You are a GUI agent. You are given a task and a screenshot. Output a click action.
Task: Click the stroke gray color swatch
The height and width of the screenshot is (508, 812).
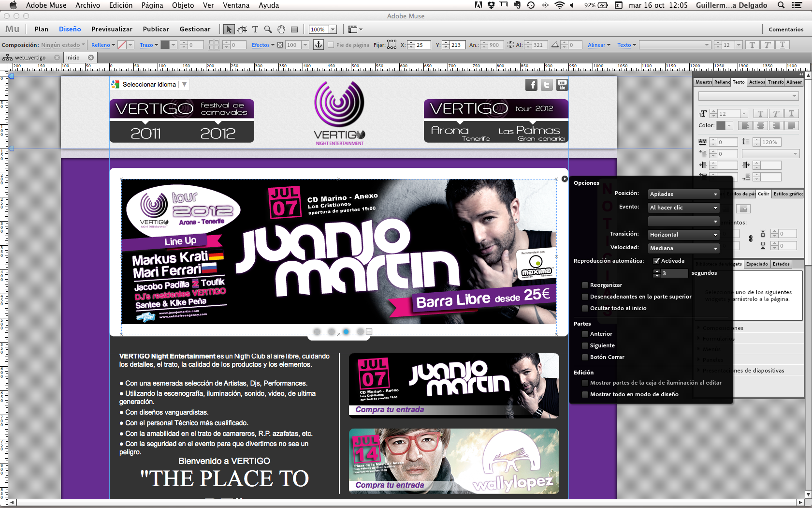pyautogui.click(x=165, y=45)
